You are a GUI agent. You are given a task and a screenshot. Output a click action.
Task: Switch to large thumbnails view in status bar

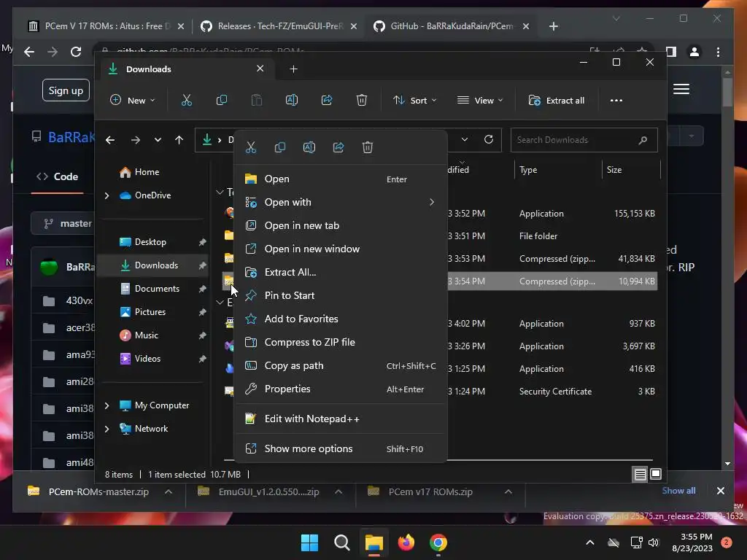pos(656,474)
